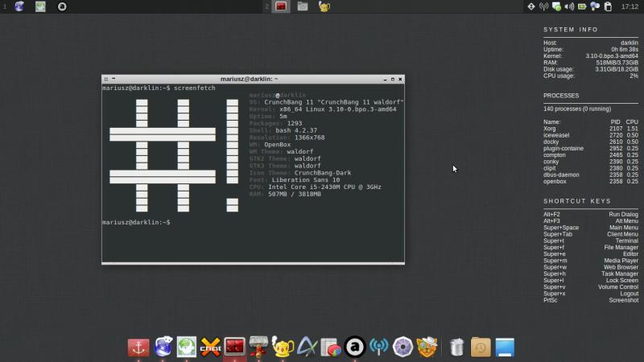Click the wireless network tray icon
The height and width of the screenshot is (362, 644).
(543, 6)
